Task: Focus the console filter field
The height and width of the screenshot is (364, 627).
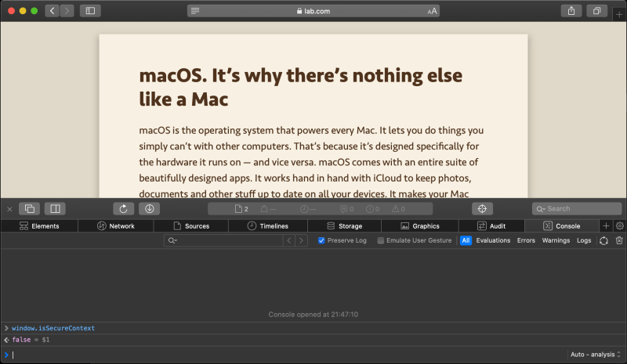Action: [x=223, y=240]
